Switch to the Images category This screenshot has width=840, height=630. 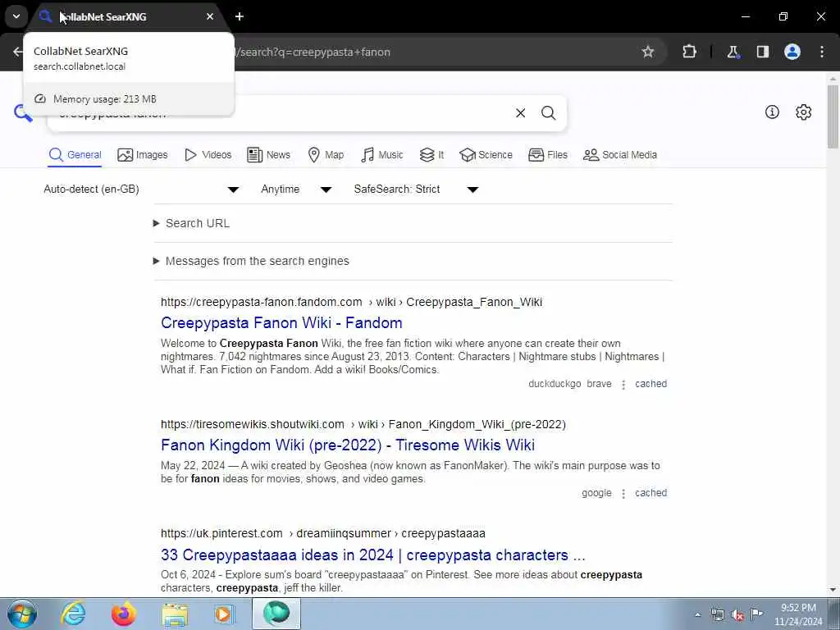143,155
